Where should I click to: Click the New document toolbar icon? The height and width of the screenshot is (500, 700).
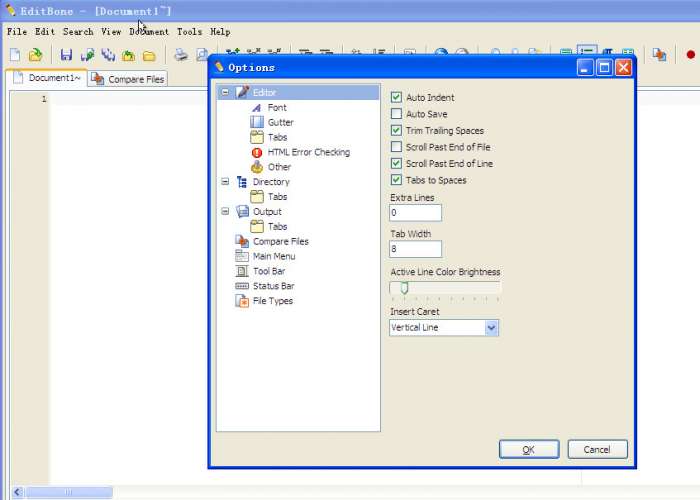[15, 55]
